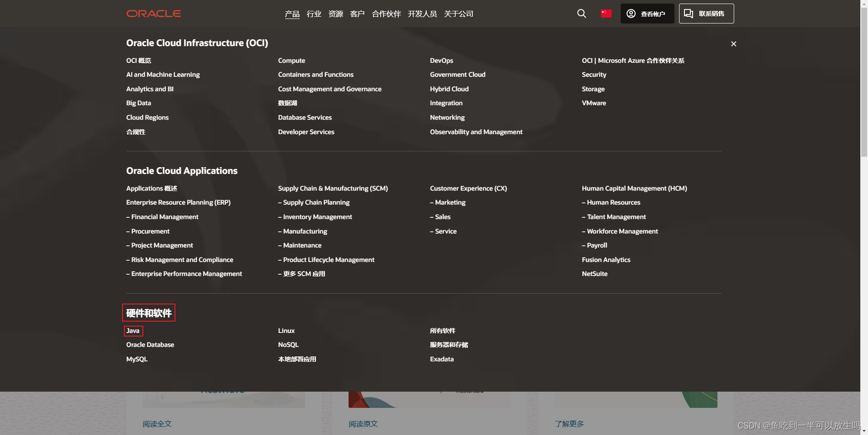Open the search magnifier icon
Viewport: 868px width, 435px height.
581,14
